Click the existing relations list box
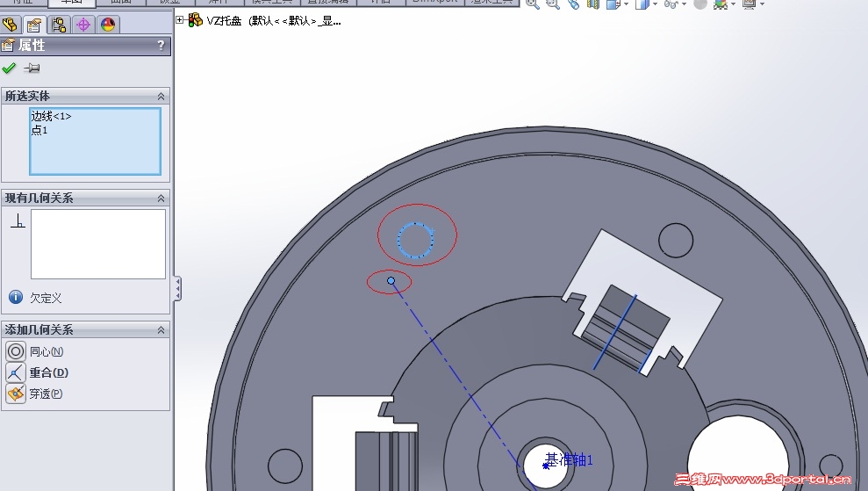Screen dimensions: 868x491 click(x=98, y=244)
